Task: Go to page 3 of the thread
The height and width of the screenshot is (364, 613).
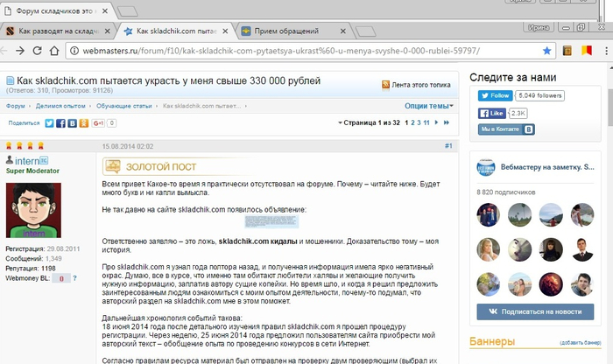Action: pos(419,122)
